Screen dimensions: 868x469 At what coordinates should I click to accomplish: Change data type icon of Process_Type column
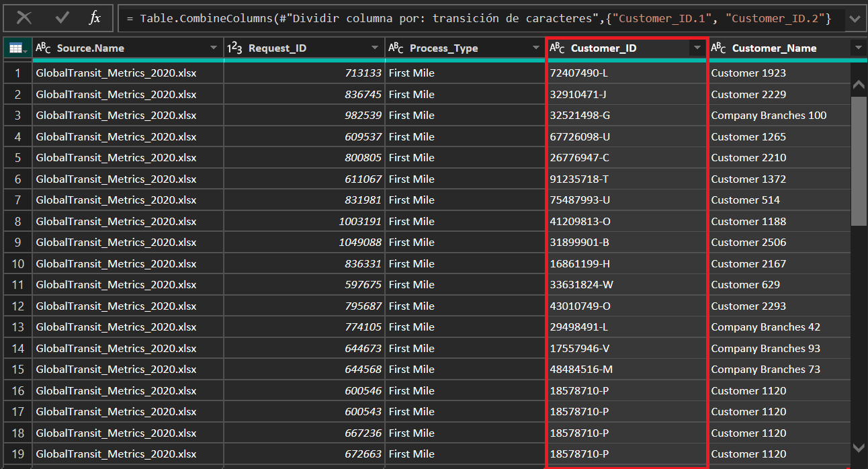pyautogui.click(x=396, y=48)
